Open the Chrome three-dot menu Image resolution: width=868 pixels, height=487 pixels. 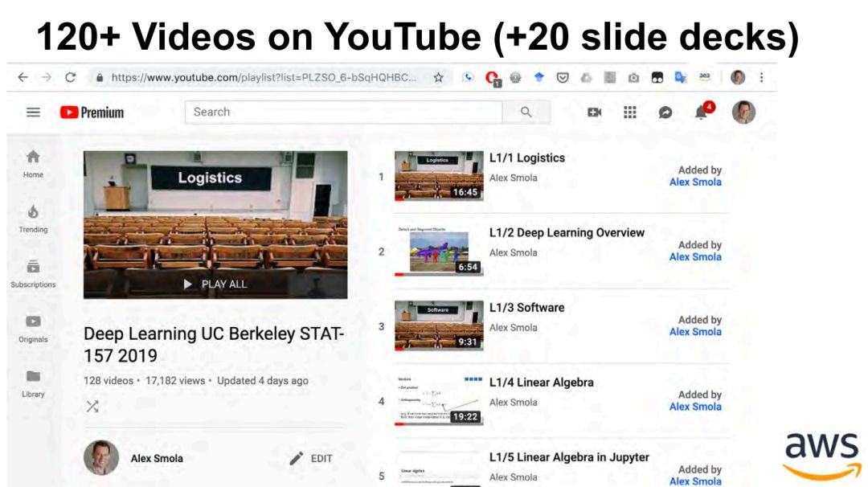point(762,77)
